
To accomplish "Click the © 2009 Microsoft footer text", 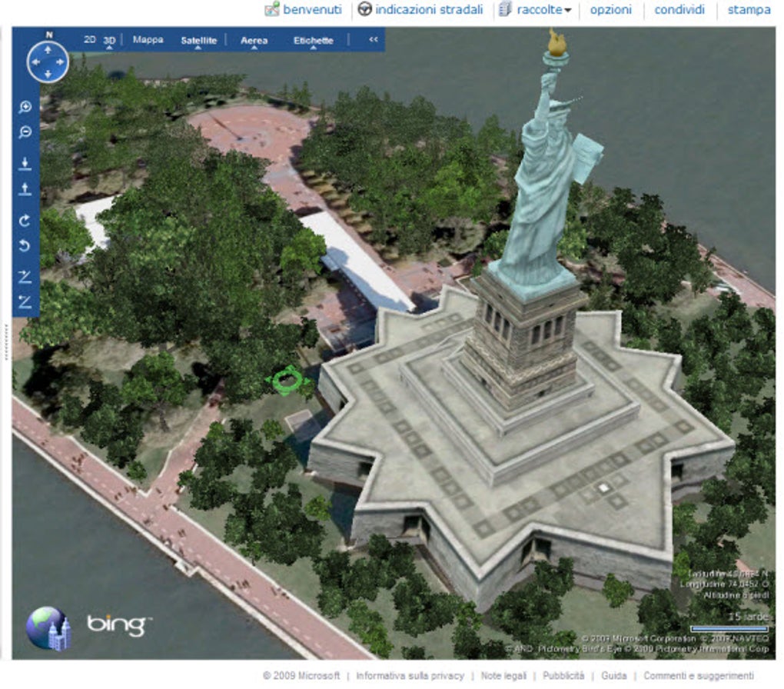I will coord(301,675).
